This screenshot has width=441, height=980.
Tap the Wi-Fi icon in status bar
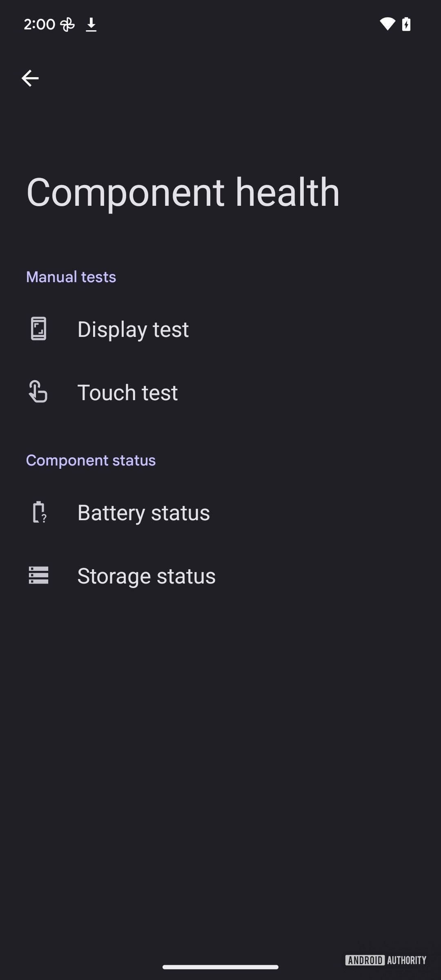point(387,24)
